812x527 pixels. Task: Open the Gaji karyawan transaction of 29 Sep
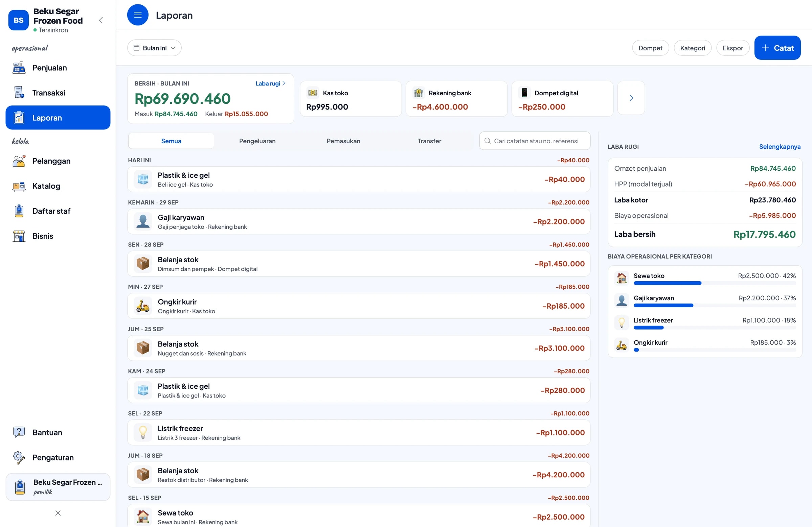pyautogui.click(x=359, y=221)
